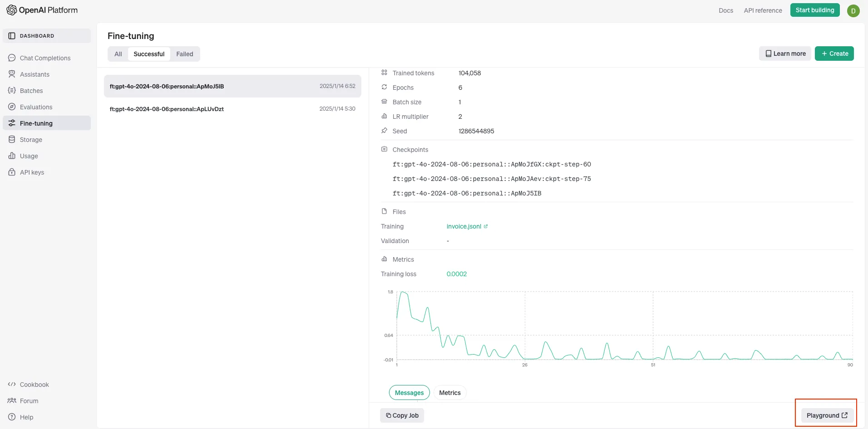Click the Batches sidebar icon
Screen dimensions: 868x429
[x=12, y=90]
